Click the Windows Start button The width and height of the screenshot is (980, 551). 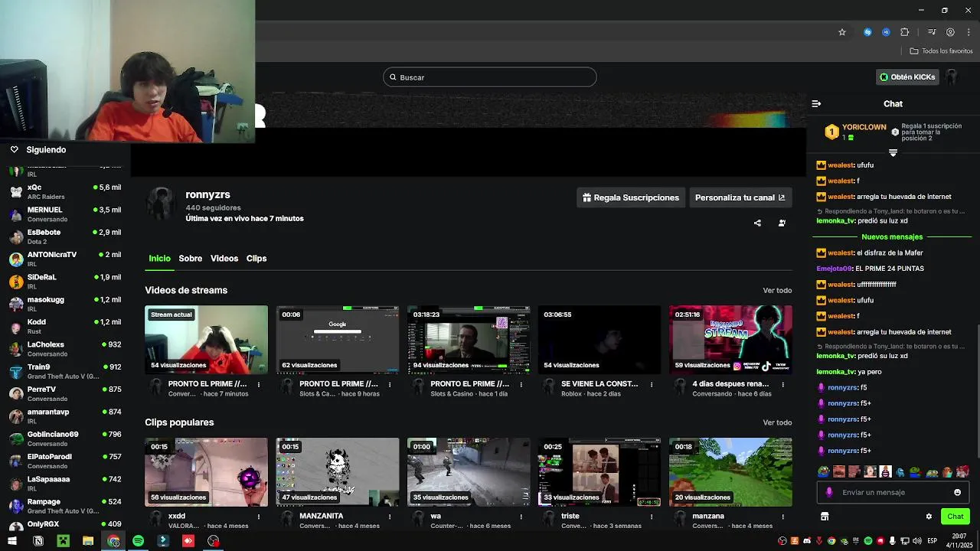[12, 541]
